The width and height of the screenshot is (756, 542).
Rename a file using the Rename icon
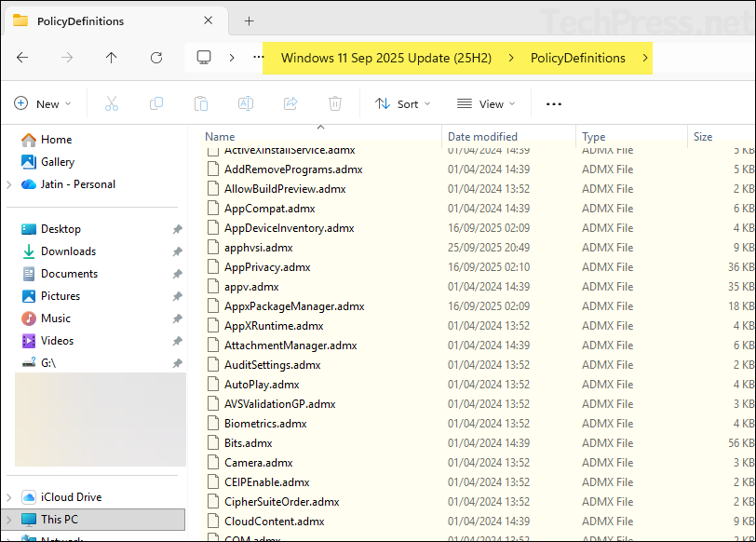point(245,103)
